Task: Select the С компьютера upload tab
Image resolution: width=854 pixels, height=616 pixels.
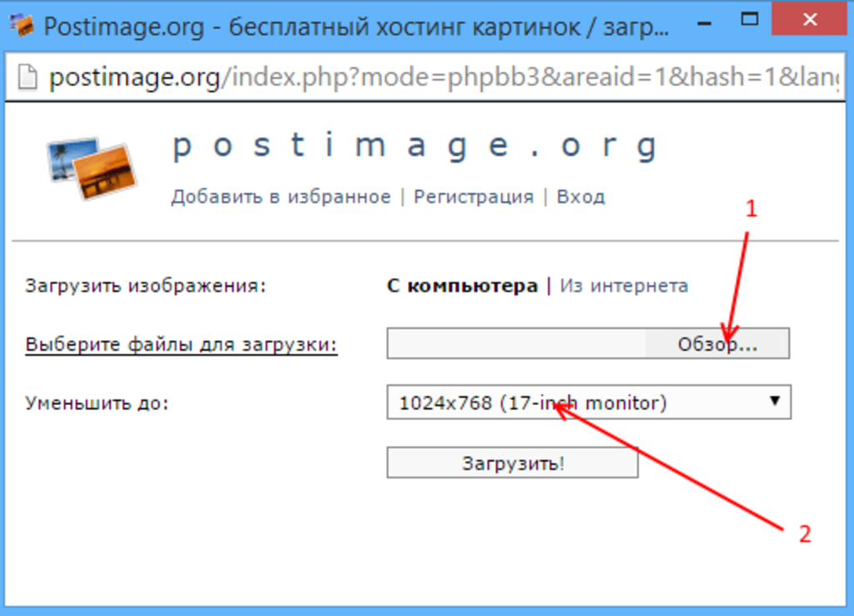Action: pyautogui.click(x=462, y=286)
